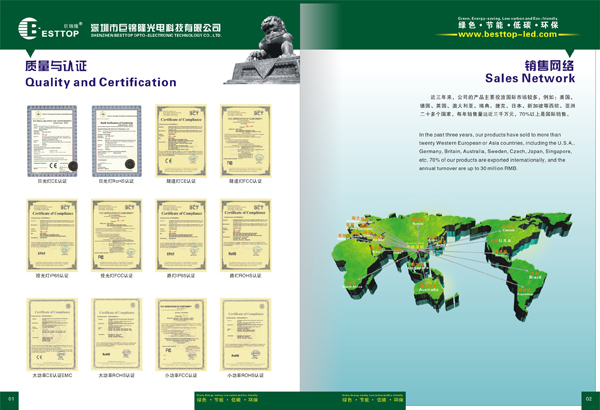Open the www.besttop-led.com web address
This screenshot has width=600, height=410.
tap(507, 34)
